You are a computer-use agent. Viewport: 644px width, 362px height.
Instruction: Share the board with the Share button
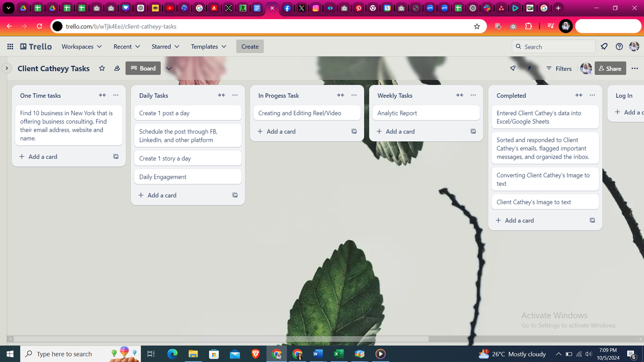[x=610, y=69]
